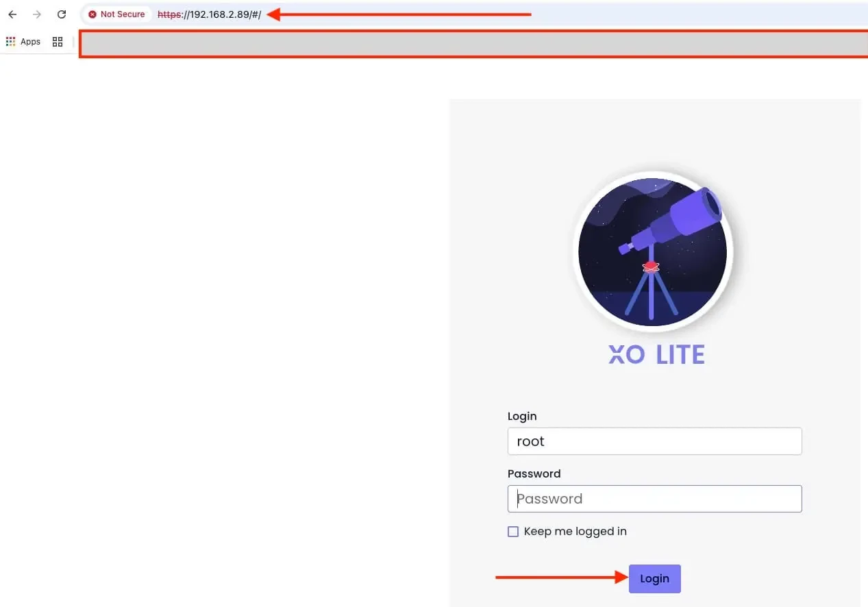
Task: Open site info via Not Secure chip
Action: pyautogui.click(x=116, y=14)
